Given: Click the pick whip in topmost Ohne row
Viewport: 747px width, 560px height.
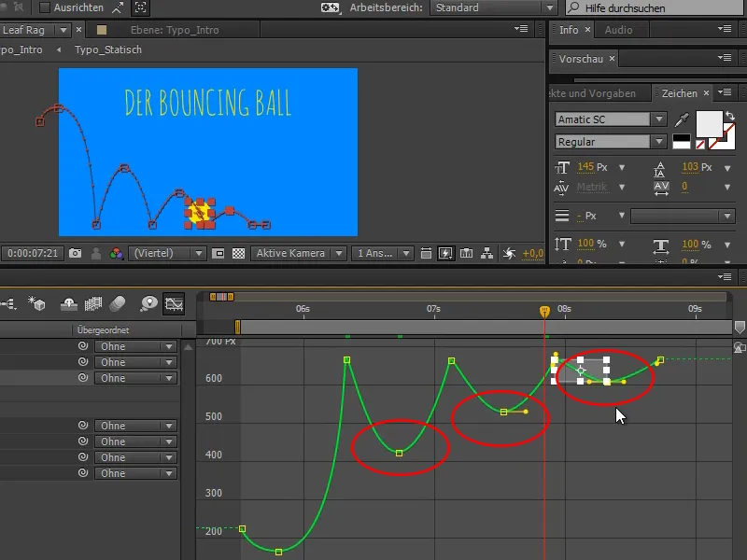Looking at the screenshot, I should [83, 345].
